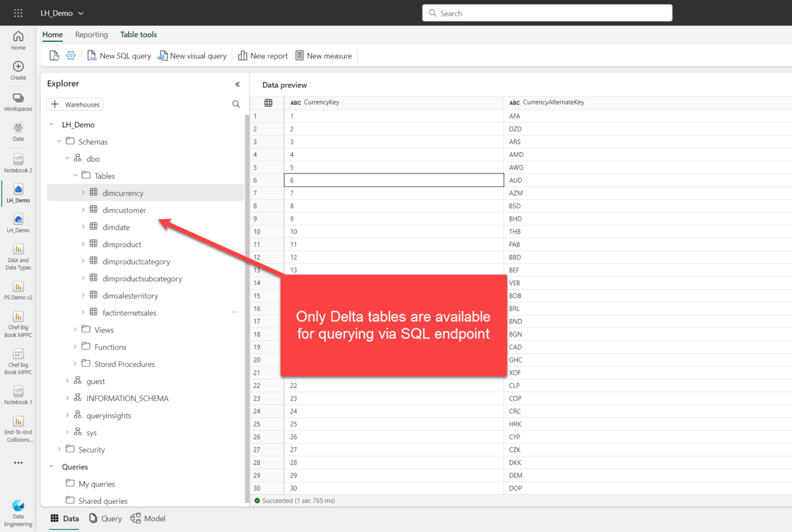Open more options for factinternetsales
Screen dimensions: 792x532
[235, 312]
